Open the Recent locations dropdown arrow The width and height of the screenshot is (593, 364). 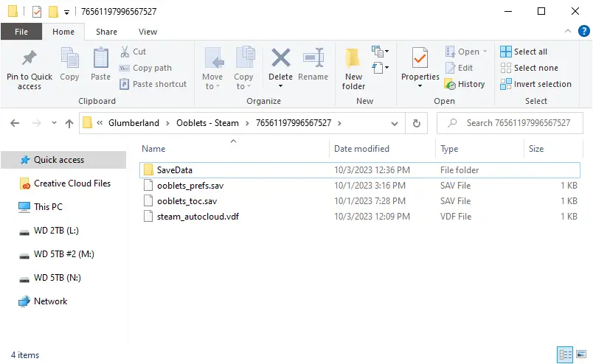[x=54, y=123]
